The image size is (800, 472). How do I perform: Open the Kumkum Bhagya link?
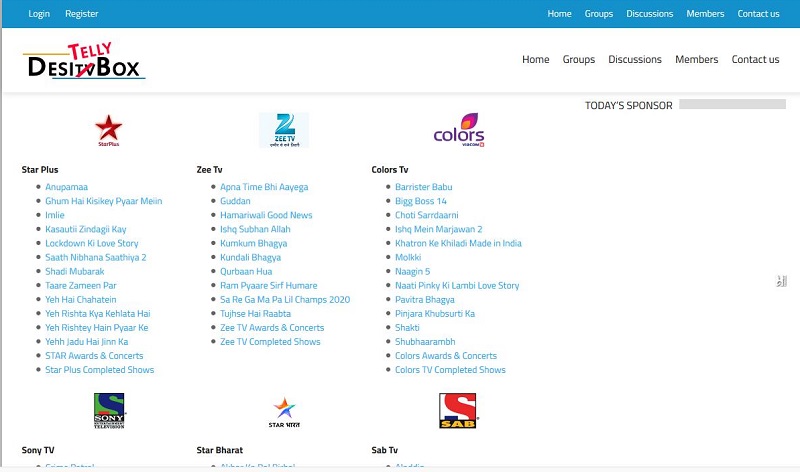(x=254, y=243)
